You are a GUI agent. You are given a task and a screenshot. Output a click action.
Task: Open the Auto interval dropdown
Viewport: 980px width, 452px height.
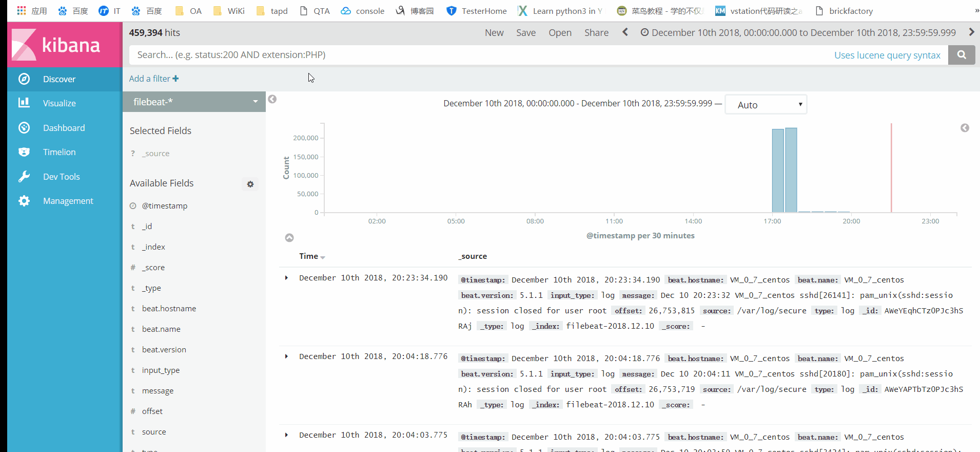coord(766,105)
